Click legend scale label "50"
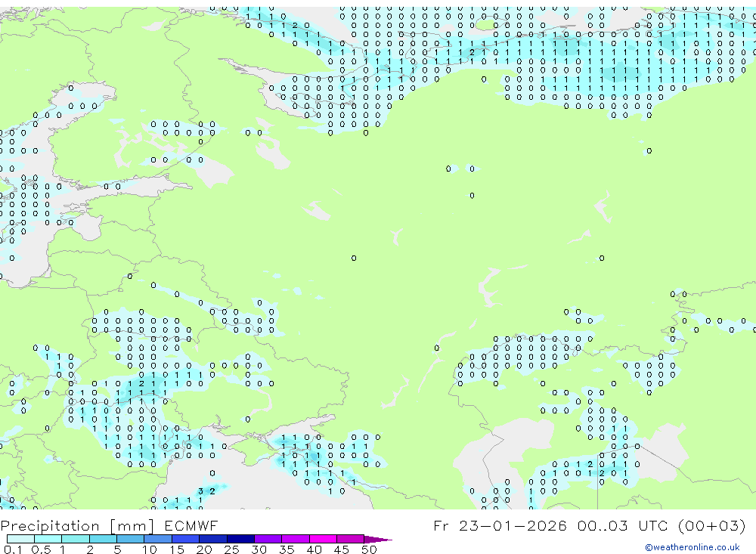Viewport: 756px width, 554px height. click(369, 549)
